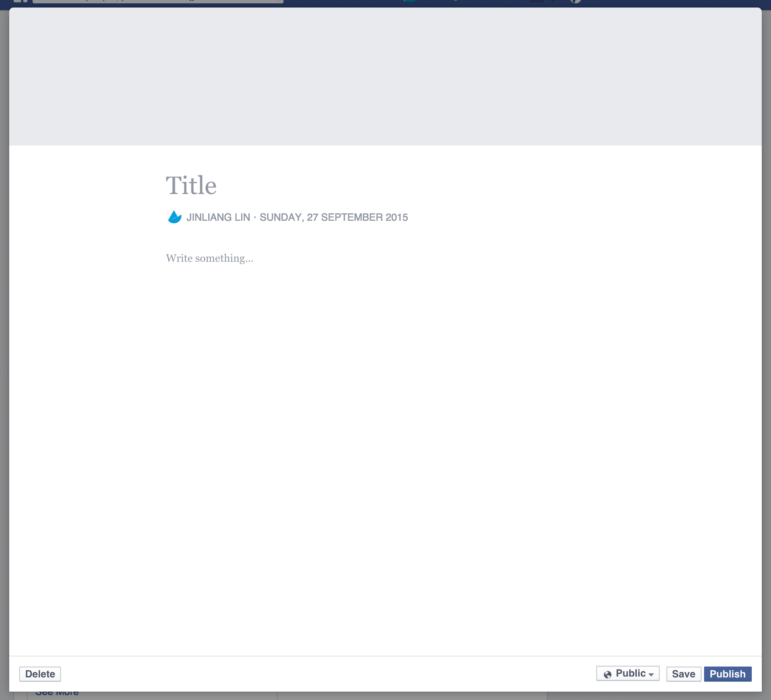Click the author name and date line
Screen dimensions: 771x700
297,217
